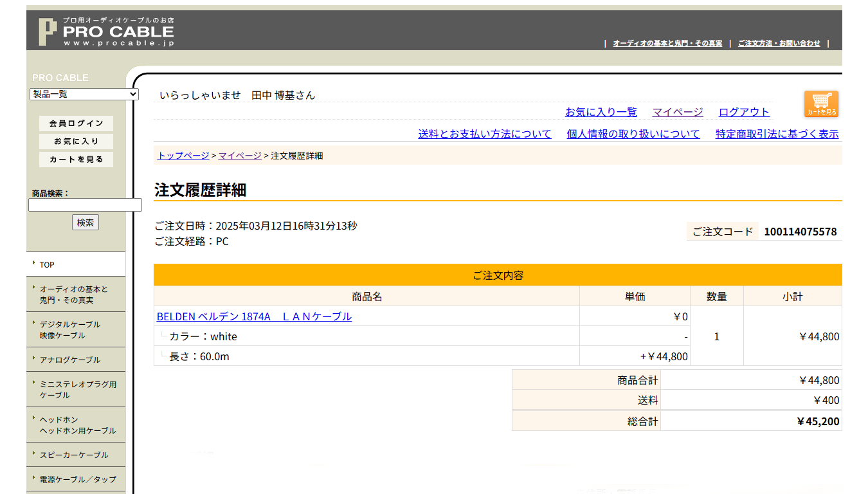Open the 電源ケーブル／タップ category
The height and width of the screenshot is (494, 868).
coord(76,479)
